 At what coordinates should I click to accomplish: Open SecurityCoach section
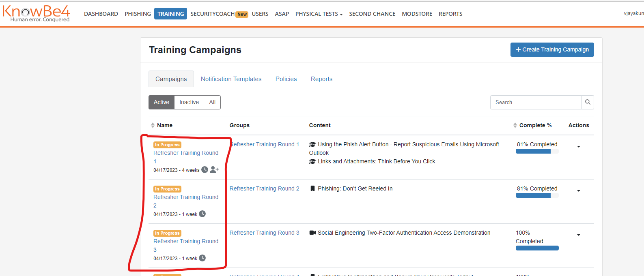pyautogui.click(x=212, y=14)
